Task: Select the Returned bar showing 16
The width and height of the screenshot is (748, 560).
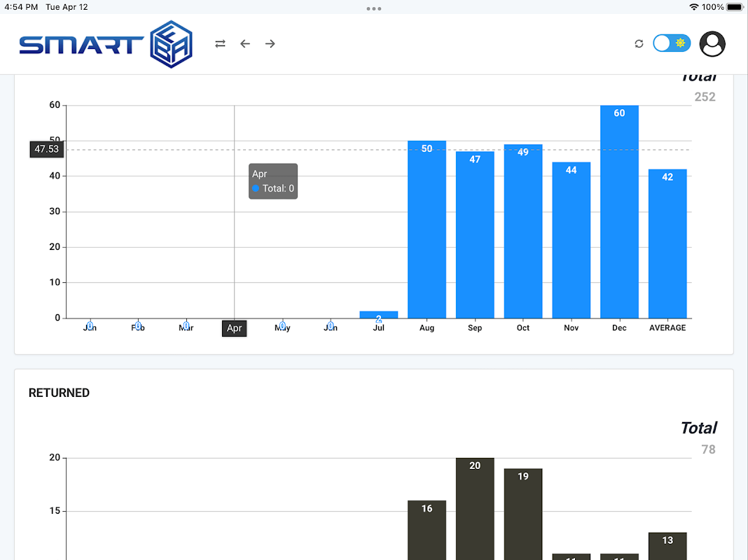Action: click(x=427, y=530)
